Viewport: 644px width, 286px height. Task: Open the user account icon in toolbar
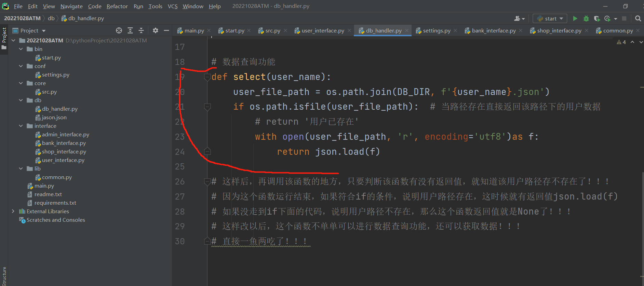[x=519, y=18]
